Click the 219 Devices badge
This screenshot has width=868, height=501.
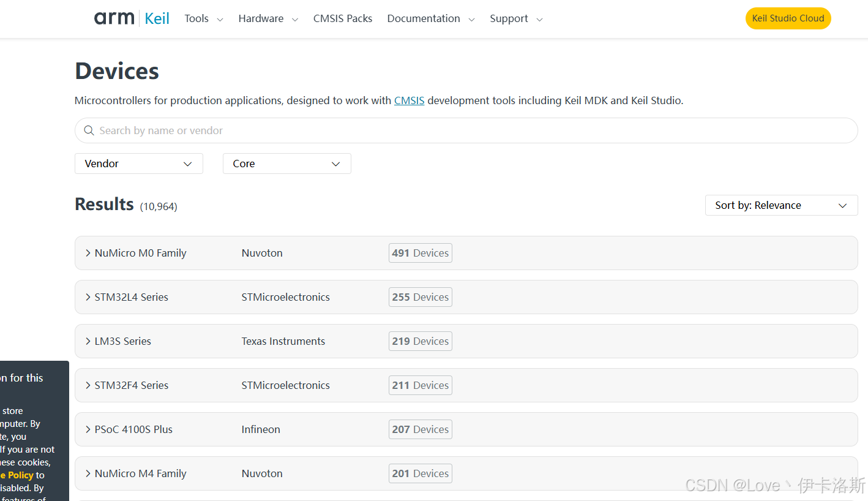point(421,341)
